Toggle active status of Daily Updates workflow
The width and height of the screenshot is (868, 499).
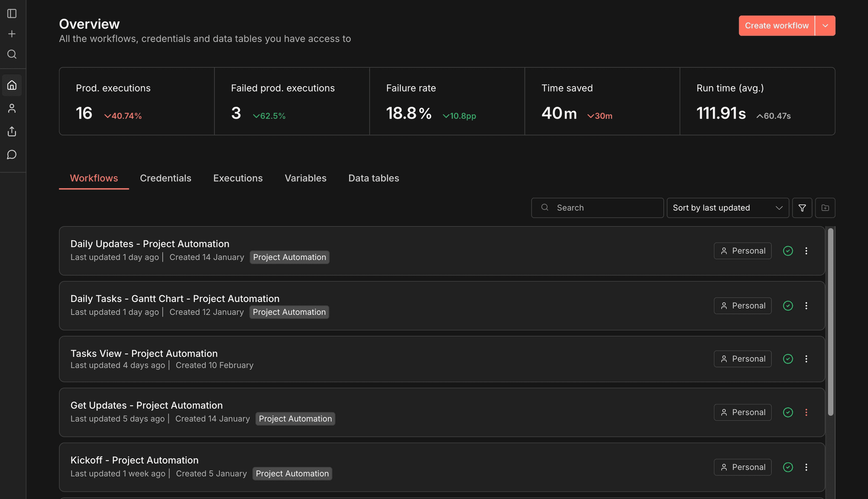[x=788, y=251]
